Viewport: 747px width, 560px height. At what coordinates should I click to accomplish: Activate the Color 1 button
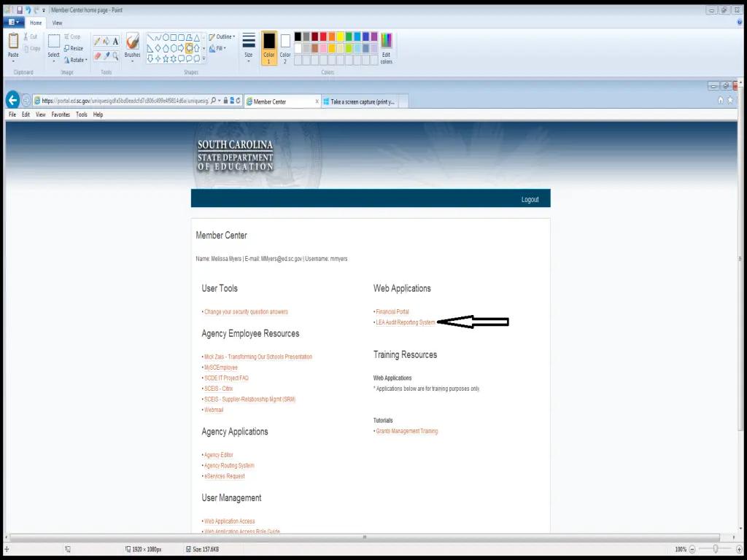tap(269, 48)
